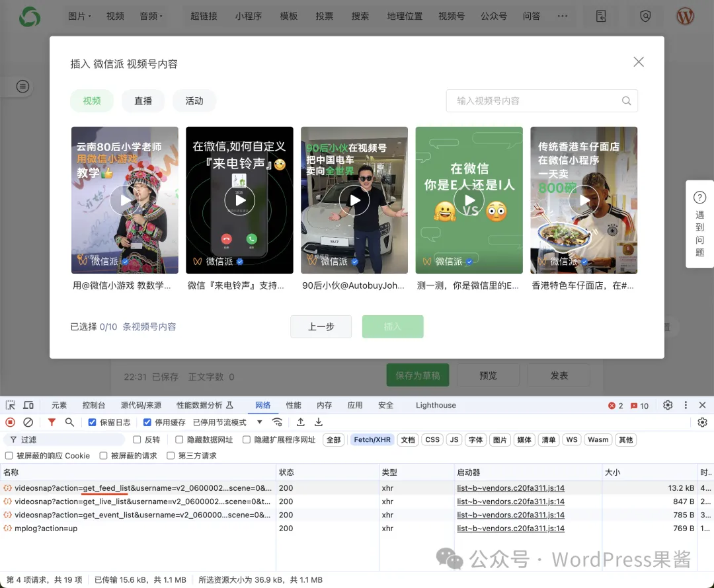Enable the 被屏蔽的响应 Cookie checkbox
The image size is (714, 588).
(x=9, y=456)
